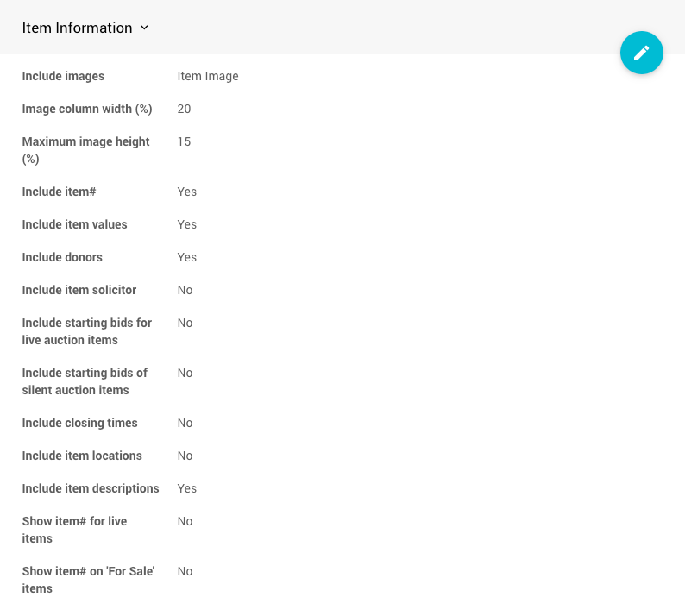Screen dimensions: 685x616
Task: Click the Include donors label
Action: point(62,257)
